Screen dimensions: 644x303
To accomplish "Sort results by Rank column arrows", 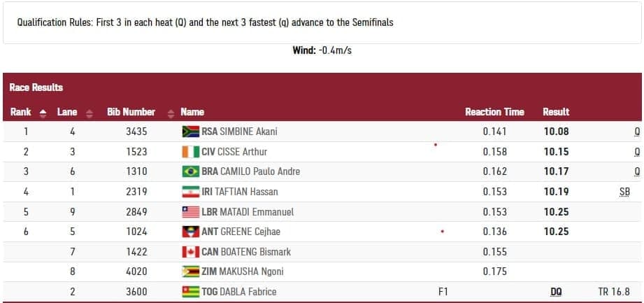I will coord(43,113).
